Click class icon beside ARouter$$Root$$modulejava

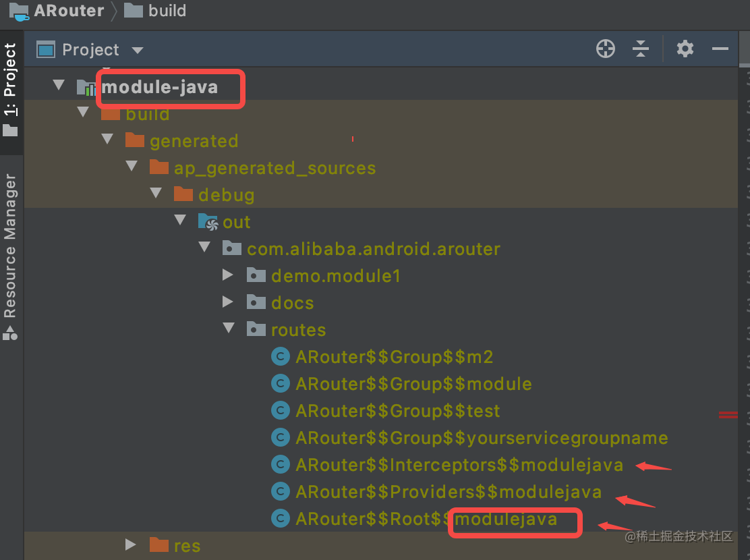(x=281, y=518)
